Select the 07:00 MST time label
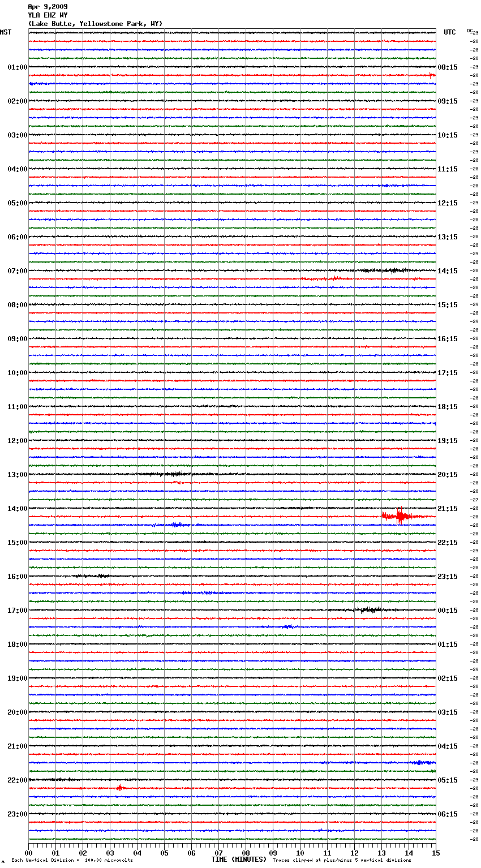 18,271
